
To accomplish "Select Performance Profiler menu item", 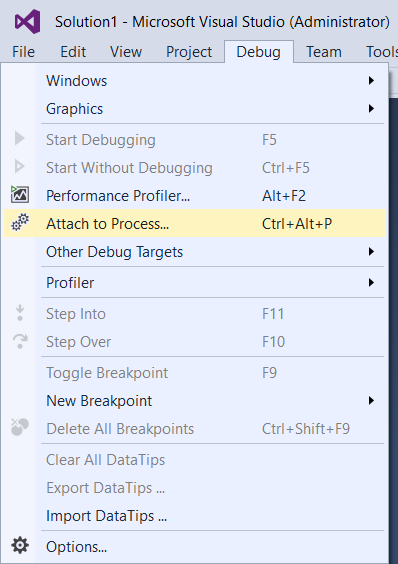I will tap(195, 196).
